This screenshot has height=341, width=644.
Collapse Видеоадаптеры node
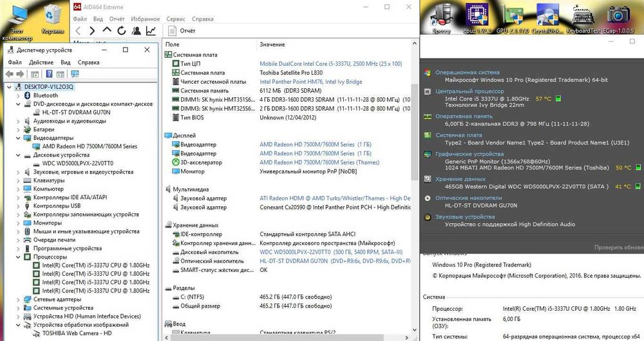coord(18,138)
